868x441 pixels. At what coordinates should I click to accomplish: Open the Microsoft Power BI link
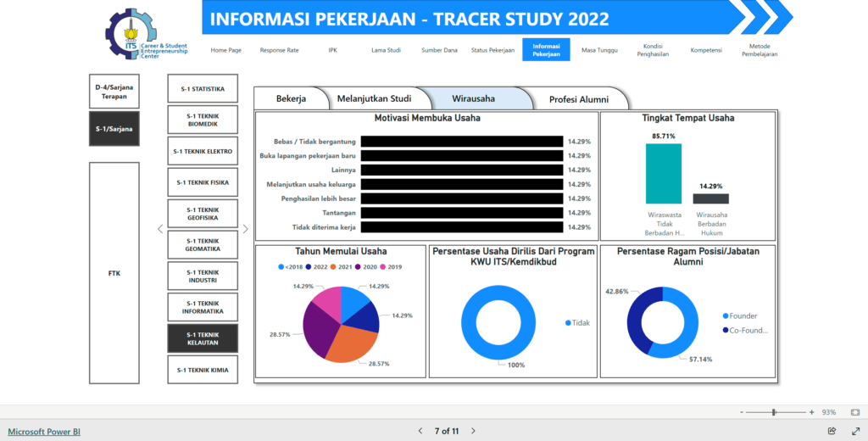coord(45,431)
